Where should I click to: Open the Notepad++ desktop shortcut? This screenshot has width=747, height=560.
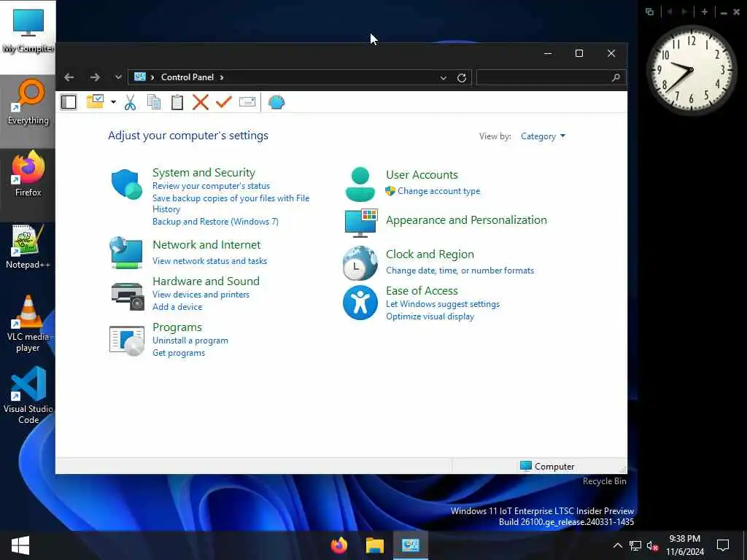(x=28, y=246)
